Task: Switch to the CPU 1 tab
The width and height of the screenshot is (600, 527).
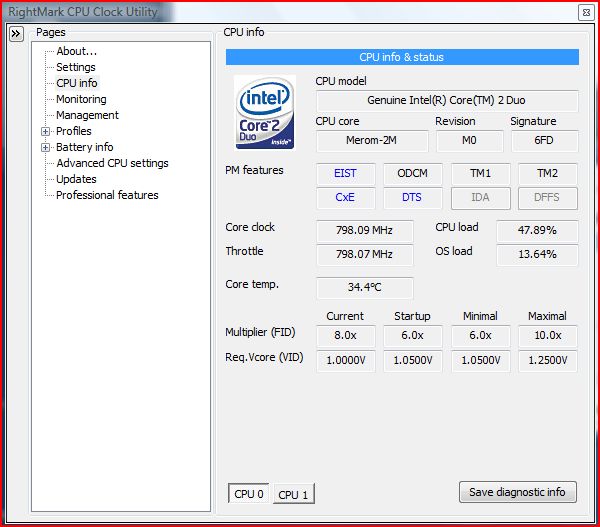Action: click(293, 494)
